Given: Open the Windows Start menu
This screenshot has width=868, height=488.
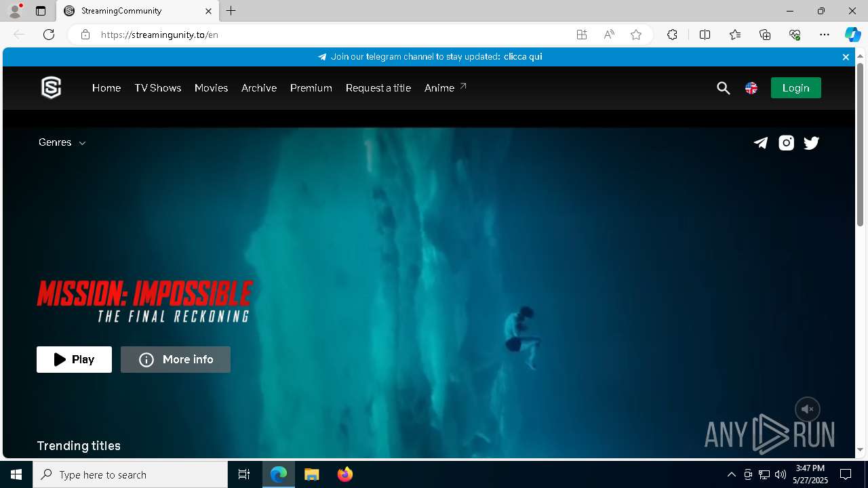Looking at the screenshot, I should [16, 474].
